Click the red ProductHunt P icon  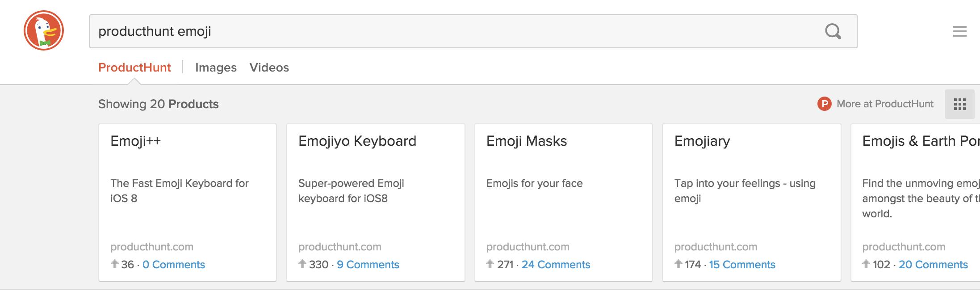coord(824,104)
